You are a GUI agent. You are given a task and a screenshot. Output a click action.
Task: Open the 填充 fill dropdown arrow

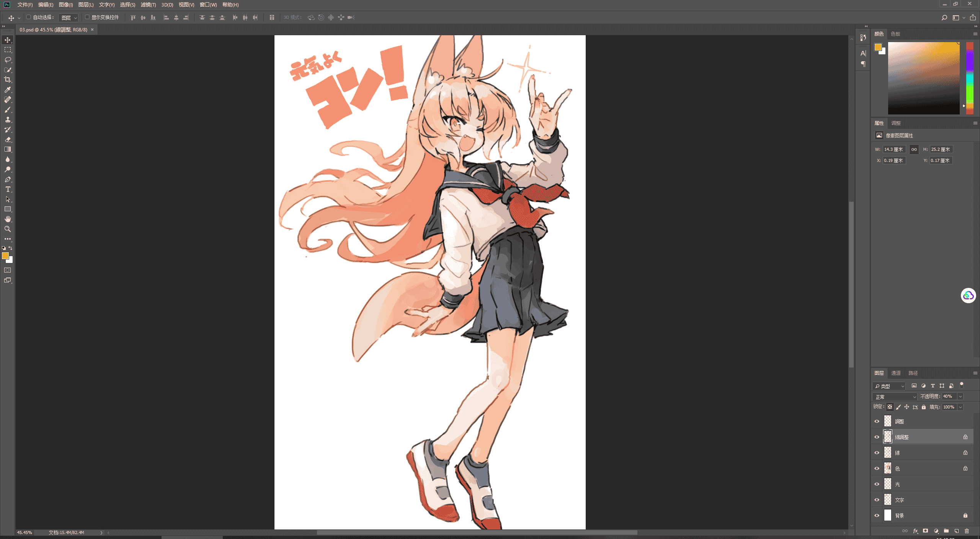coord(960,407)
